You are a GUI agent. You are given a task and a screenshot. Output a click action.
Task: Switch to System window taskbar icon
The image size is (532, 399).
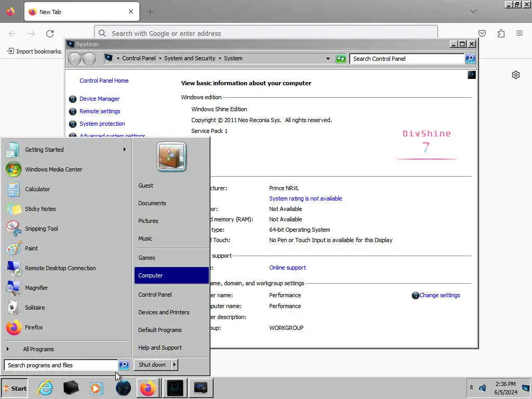pos(201,388)
